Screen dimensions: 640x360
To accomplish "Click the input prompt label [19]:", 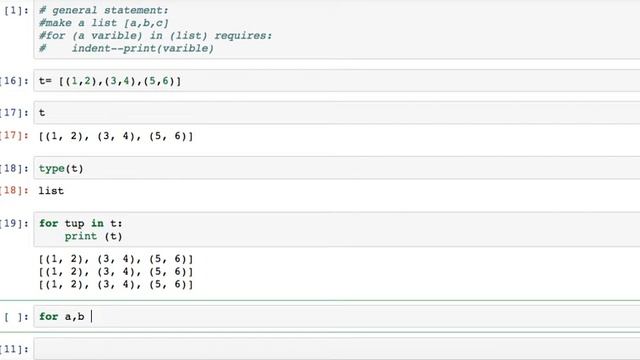I will [x=14, y=223].
